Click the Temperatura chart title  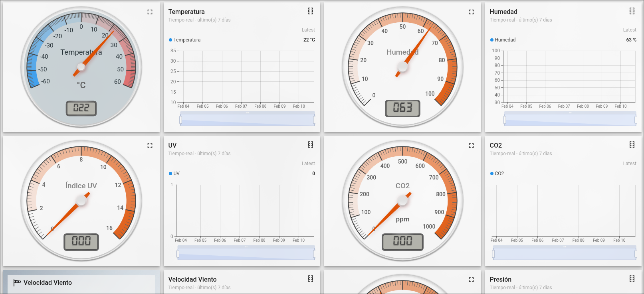coord(186,12)
